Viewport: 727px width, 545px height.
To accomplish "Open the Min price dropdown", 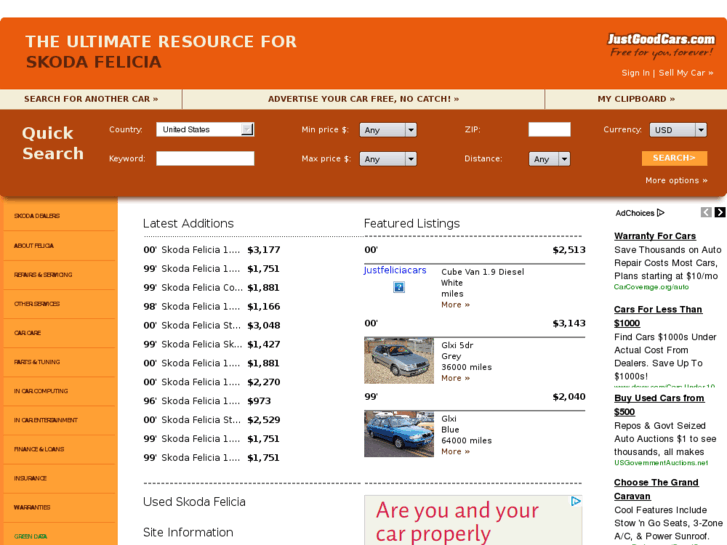I will coord(388,130).
